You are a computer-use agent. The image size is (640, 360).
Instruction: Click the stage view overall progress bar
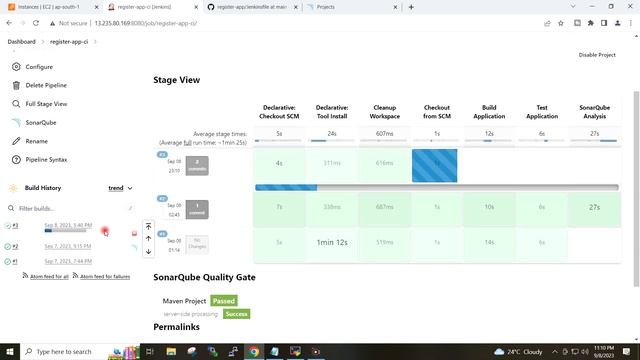point(437,187)
